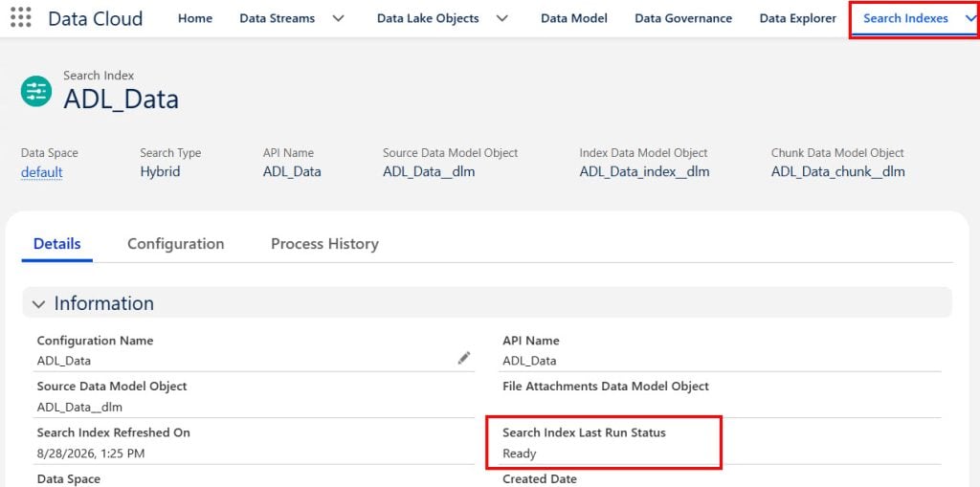The image size is (980, 487).
Task: Open the Data Streams dropdown chevron
Action: click(338, 19)
